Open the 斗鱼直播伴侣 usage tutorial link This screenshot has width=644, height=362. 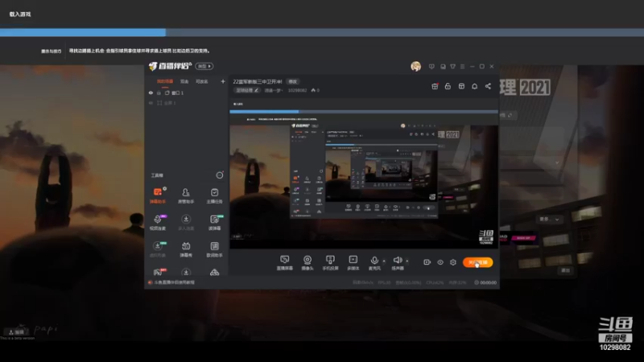click(x=174, y=282)
